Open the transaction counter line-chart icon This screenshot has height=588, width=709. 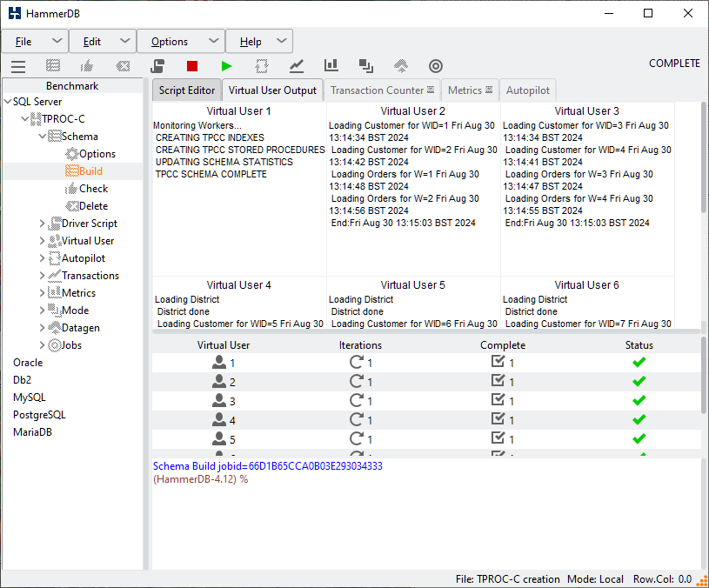(x=297, y=66)
